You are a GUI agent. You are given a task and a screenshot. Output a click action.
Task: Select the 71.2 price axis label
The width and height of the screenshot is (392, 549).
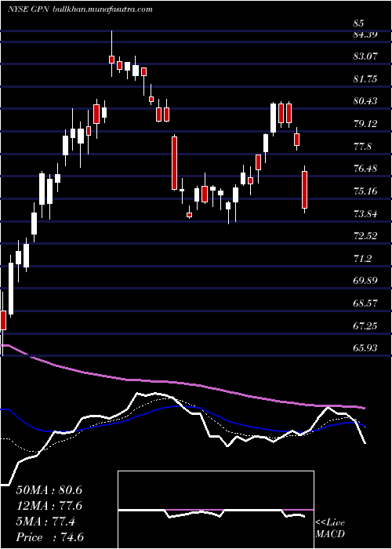pyautogui.click(x=362, y=259)
